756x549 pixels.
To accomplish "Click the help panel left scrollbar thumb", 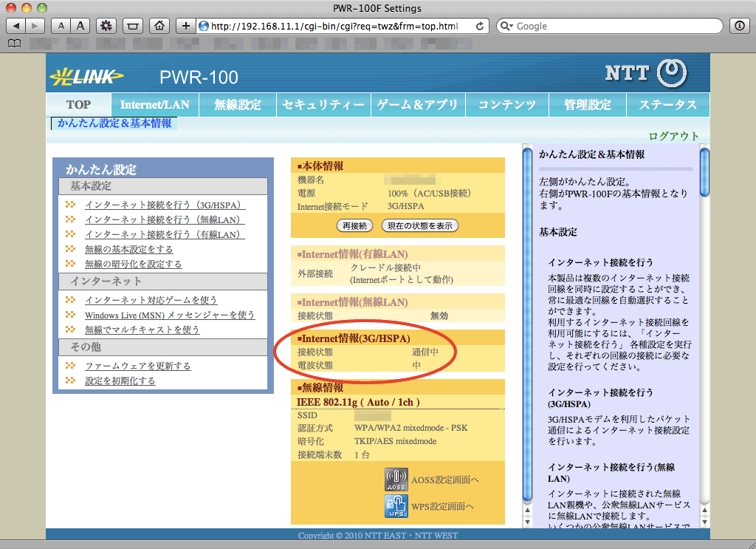I will [527, 324].
